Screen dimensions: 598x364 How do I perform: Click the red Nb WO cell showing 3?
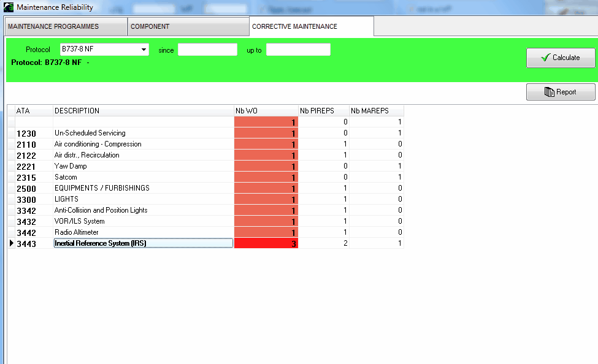[266, 243]
